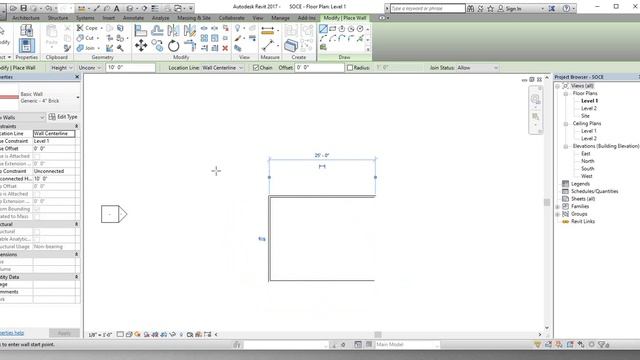Viewport: 640px width, 360px height.
Task: Click the Array tool icon
Action: [204, 38]
